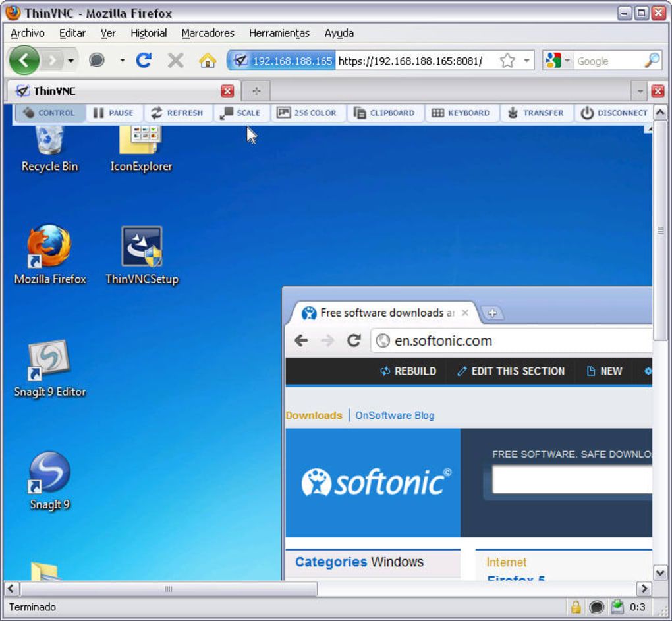Click the Google search input field
The height and width of the screenshot is (621, 672).
(609, 61)
